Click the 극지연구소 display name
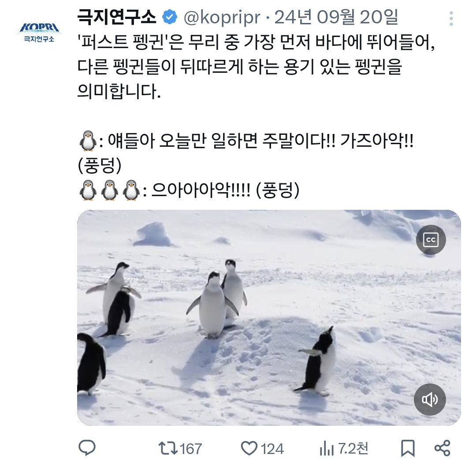 (x=117, y=17)
